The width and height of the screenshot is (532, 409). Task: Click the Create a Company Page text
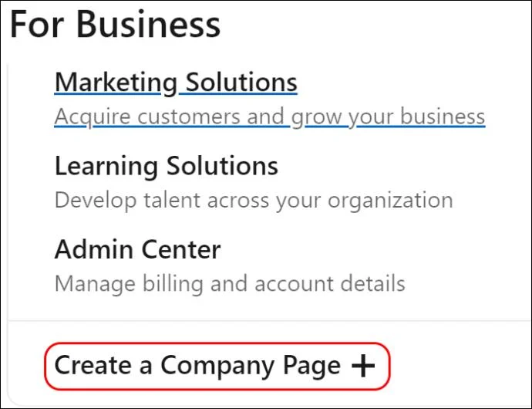[197, 366]
